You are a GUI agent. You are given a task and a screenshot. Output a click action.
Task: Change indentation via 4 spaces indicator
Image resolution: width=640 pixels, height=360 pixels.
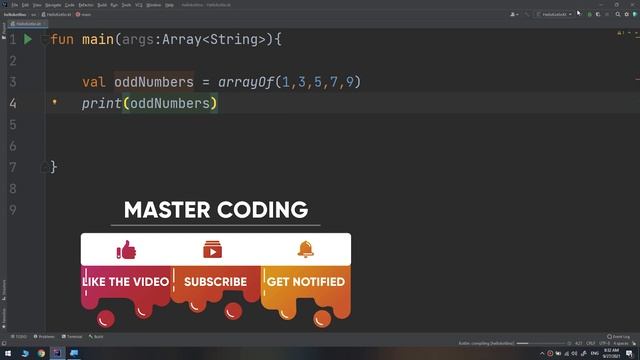click(x=621, y=344)
